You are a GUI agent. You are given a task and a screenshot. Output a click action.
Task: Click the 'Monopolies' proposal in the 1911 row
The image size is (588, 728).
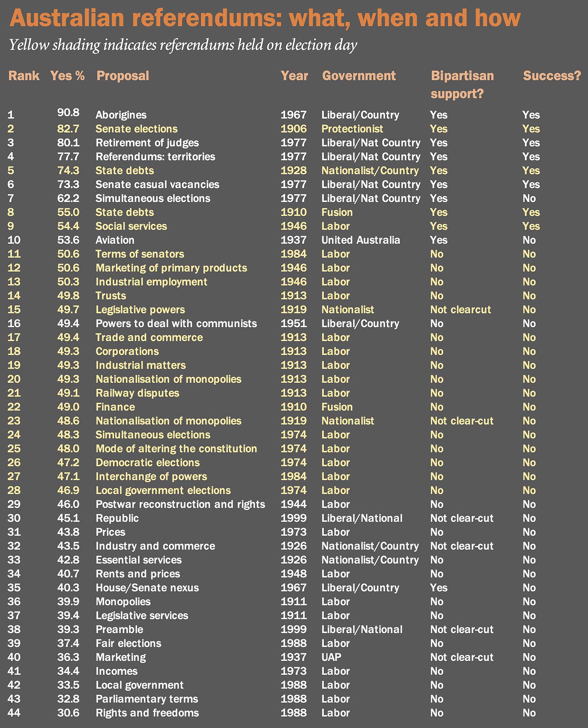123,602
